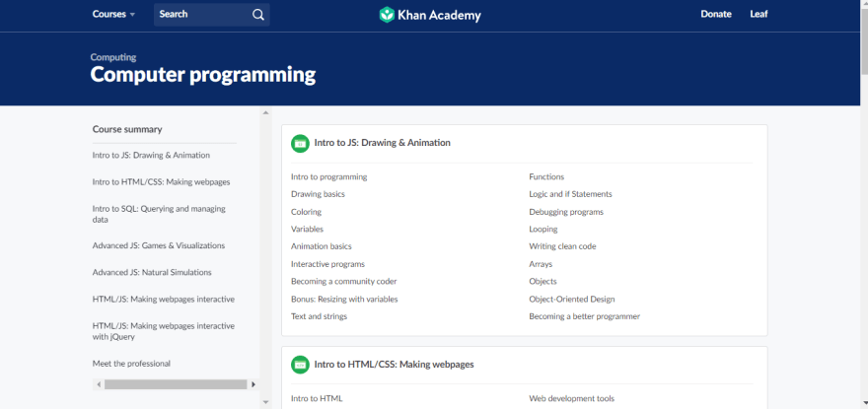The width and height of the screenshot is (868, 409).
Task: Open the Courses dropdown menu
Action: (x=113, y=15)
